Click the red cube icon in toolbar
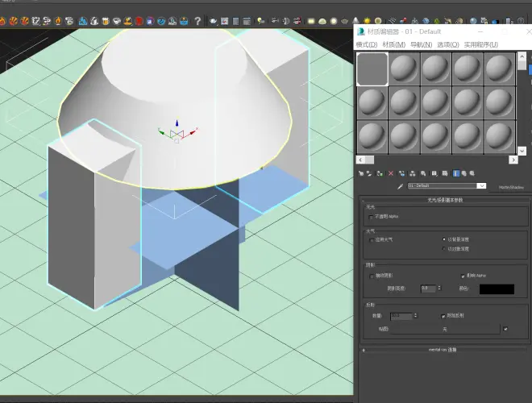The height and width of the screenshot is (403, 532). pos(139,21)
